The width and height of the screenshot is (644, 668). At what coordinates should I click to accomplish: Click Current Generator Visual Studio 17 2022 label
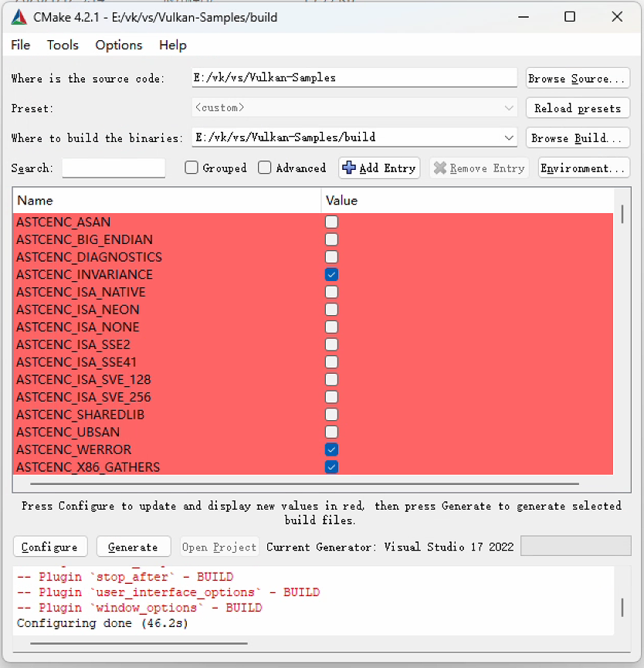[x=390, y=547]
